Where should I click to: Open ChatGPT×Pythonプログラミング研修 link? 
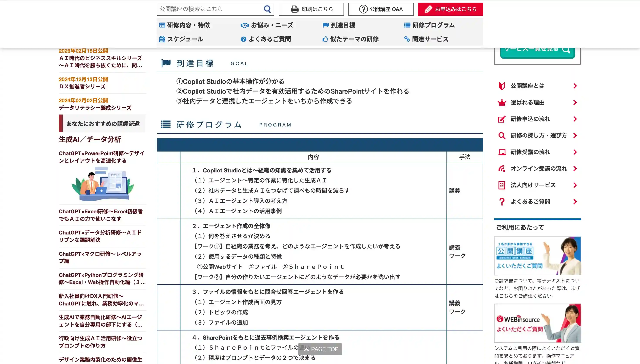(102, 279)
